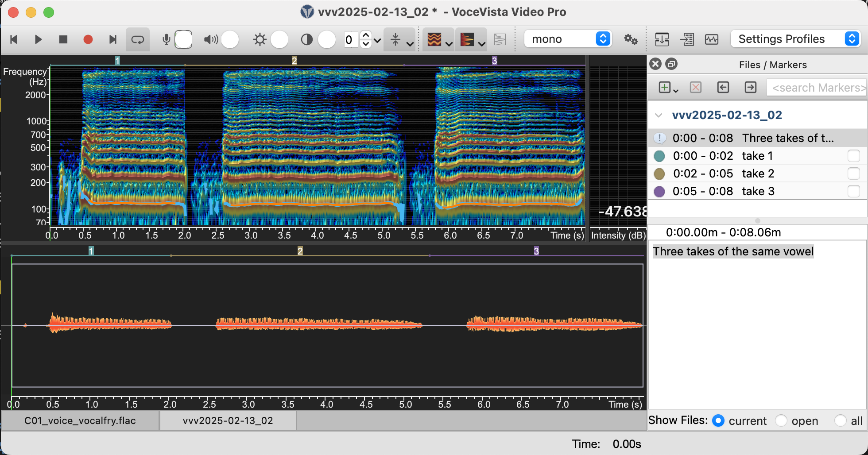Toggle loop playback mode
Screen dimensions: 868x455
pyautogui.click(x=138, y=39)
